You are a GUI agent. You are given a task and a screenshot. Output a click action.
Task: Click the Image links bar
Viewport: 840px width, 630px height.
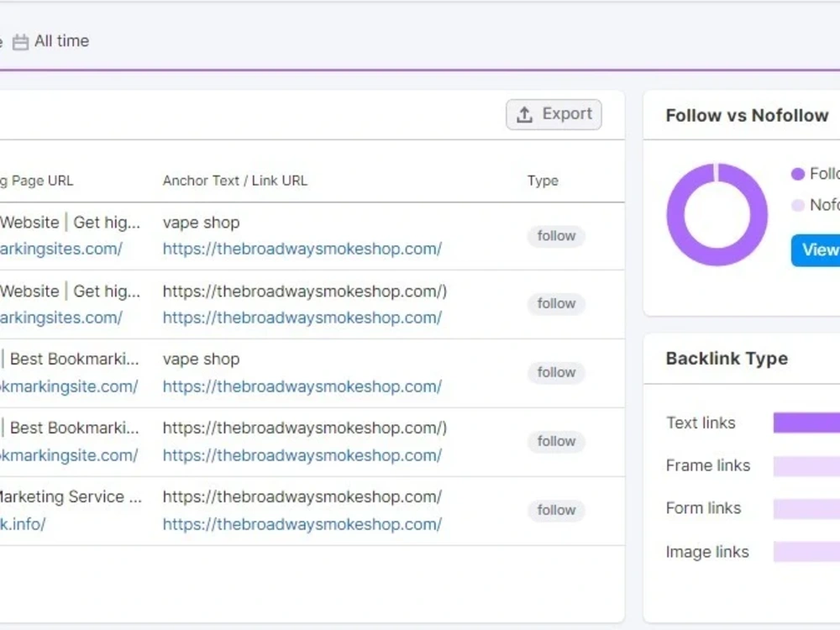(x=806, y=552)
